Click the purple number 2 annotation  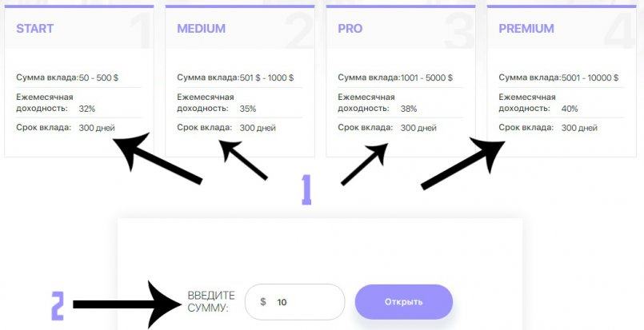tap(58, 306)
